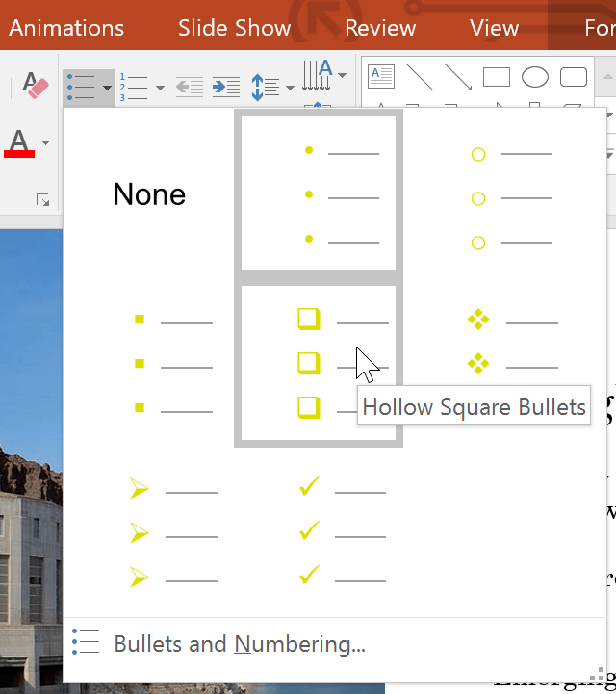This screenshot has height=694, width=616.
Task: Open Bullets and Numbering dialog
Action: 334,644
